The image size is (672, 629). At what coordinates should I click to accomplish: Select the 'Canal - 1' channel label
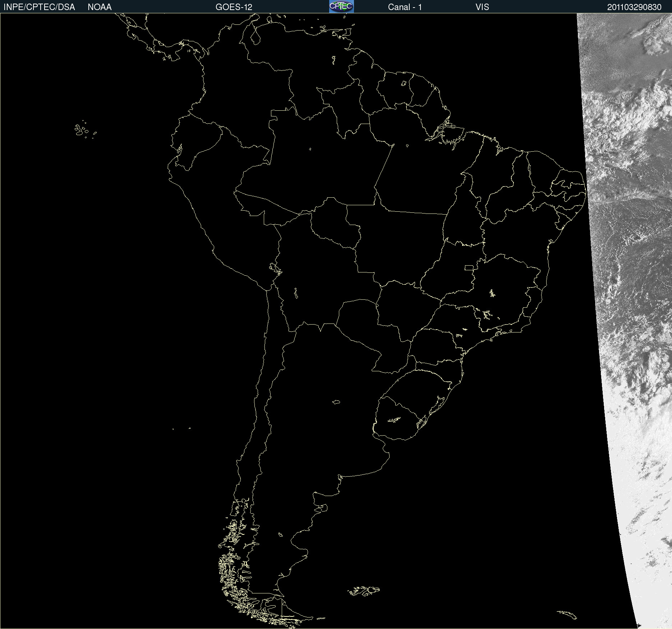(405, 7)
